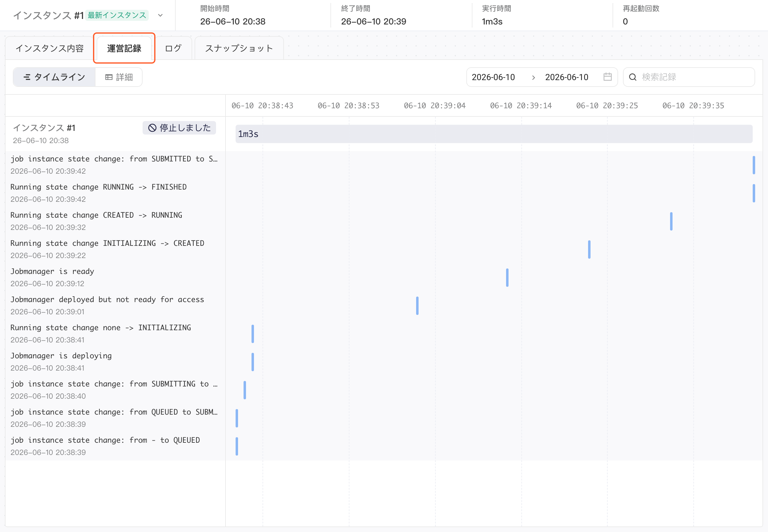The height and width of the screenshot is (532, 768).
Task: Click timeline marker for RUNNING -> FINISHED
Action: (754, 193)
